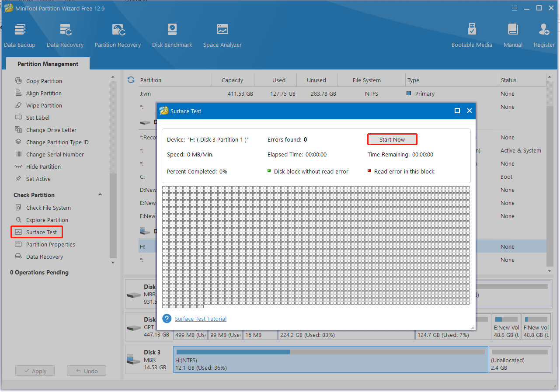Run Check File System
The image size is (560, 392).
pyautogui.click(x=49, y=208)
